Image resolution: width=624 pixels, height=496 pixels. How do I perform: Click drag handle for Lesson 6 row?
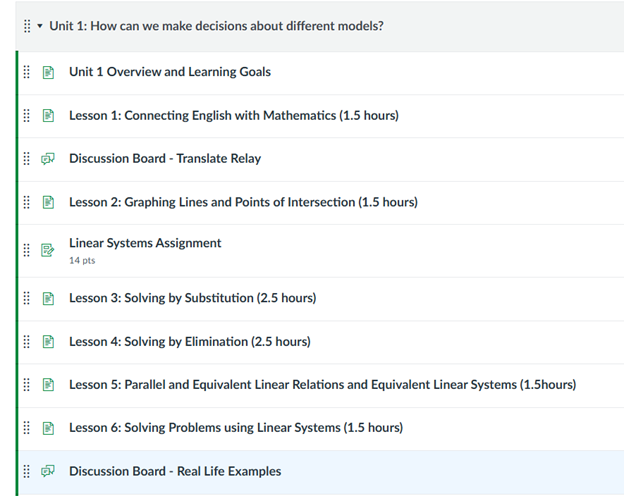click(x=27, y=428)
